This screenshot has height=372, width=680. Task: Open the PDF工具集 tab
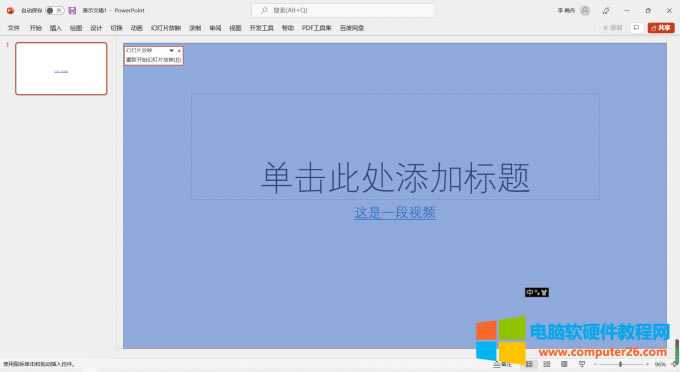click(x=317, y=28)
